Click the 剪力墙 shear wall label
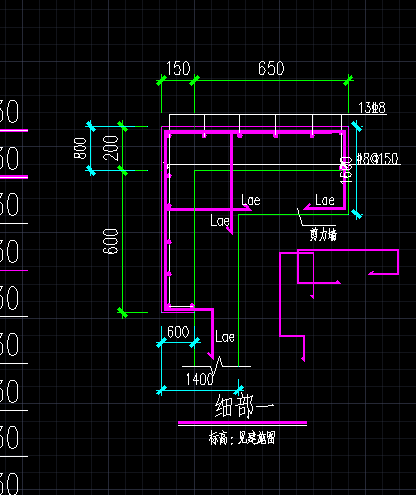This screenshot has width=416, height=495. click(323, 235)
